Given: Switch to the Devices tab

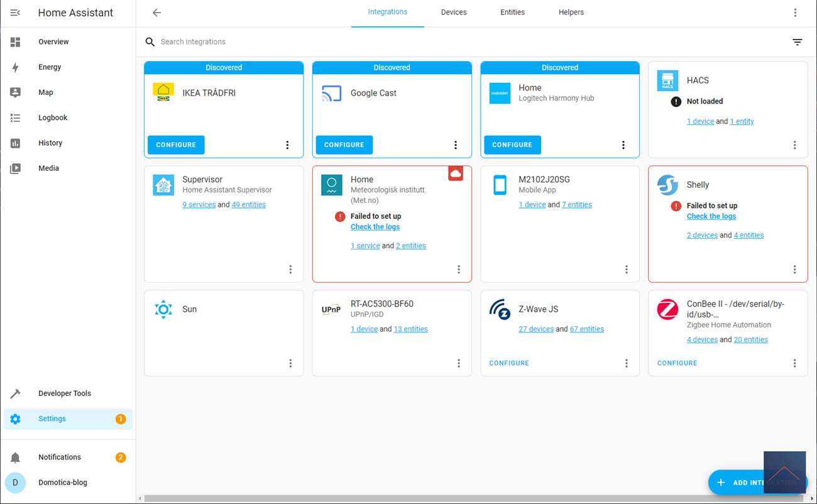Looking at the screenshot, I should 453,13.
